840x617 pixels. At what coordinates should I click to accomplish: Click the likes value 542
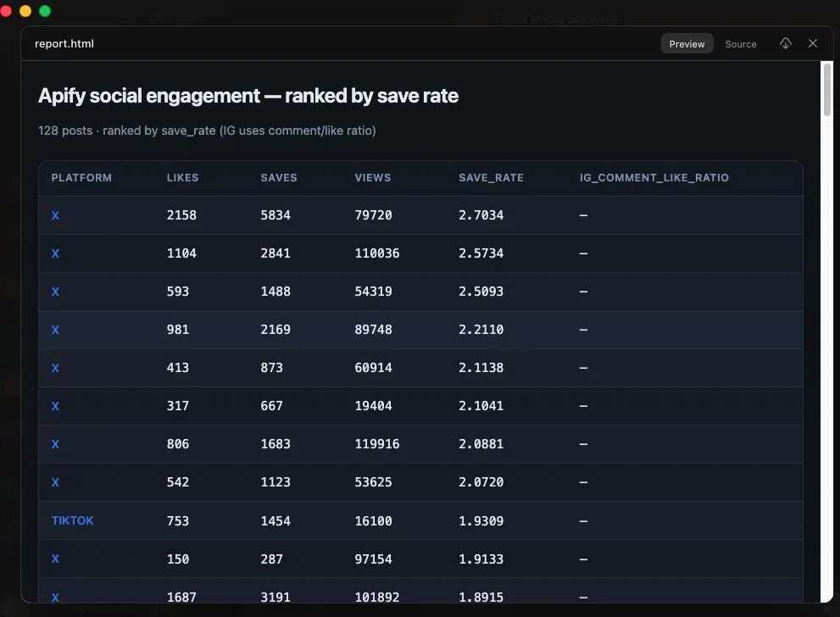click(178, 482)
